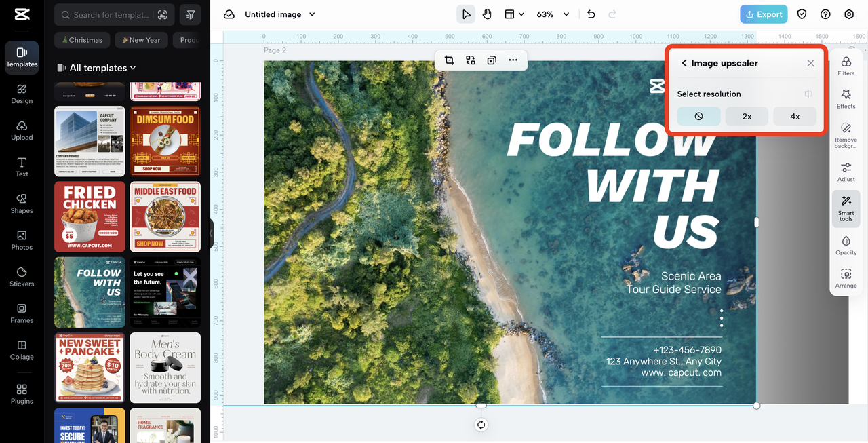Select the hand pan tool

click(487, 14)
